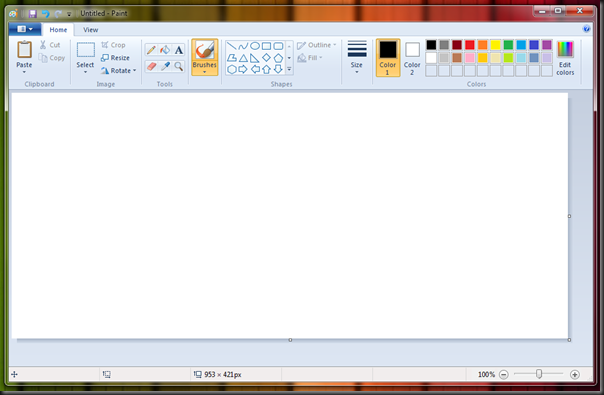Viewport: 604px width, 395px height.
Task: Open the Size thickness dropdown
Action: pyautogui.click(x=357, y=57)
